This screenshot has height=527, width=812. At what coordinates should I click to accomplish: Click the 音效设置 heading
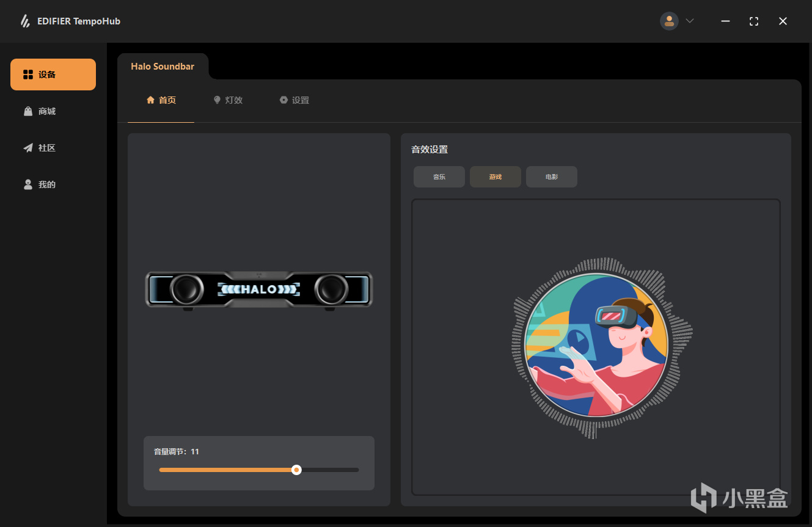point(430,150)
